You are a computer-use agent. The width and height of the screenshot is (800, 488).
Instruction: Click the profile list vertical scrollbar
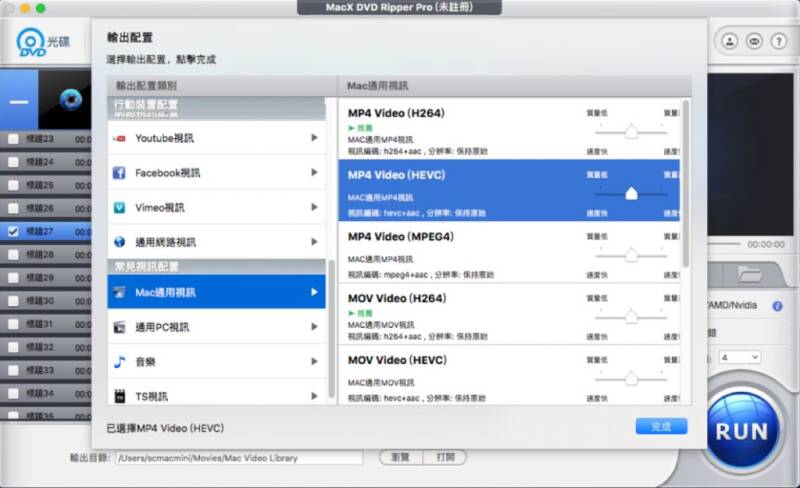point(686,184)
